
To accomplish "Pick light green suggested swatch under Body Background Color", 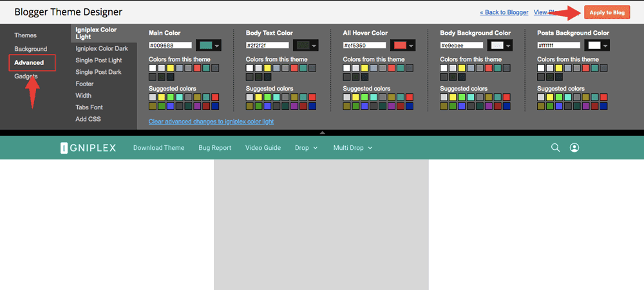I will coord(462,97).
